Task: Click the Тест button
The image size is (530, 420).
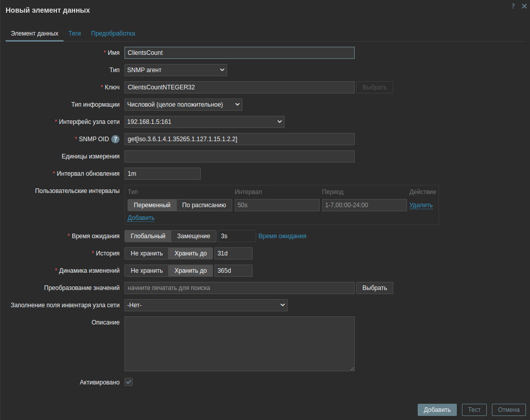Action: [474, 410]
